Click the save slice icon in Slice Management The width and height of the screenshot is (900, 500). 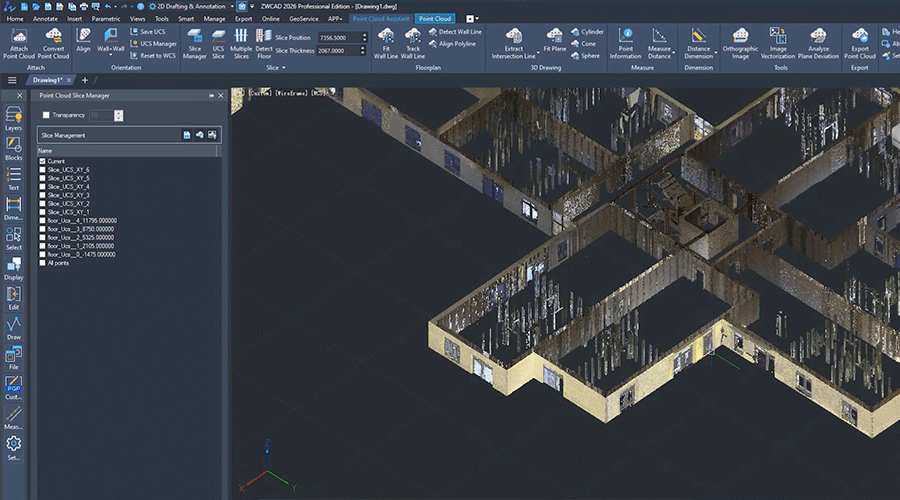[187, 135]
